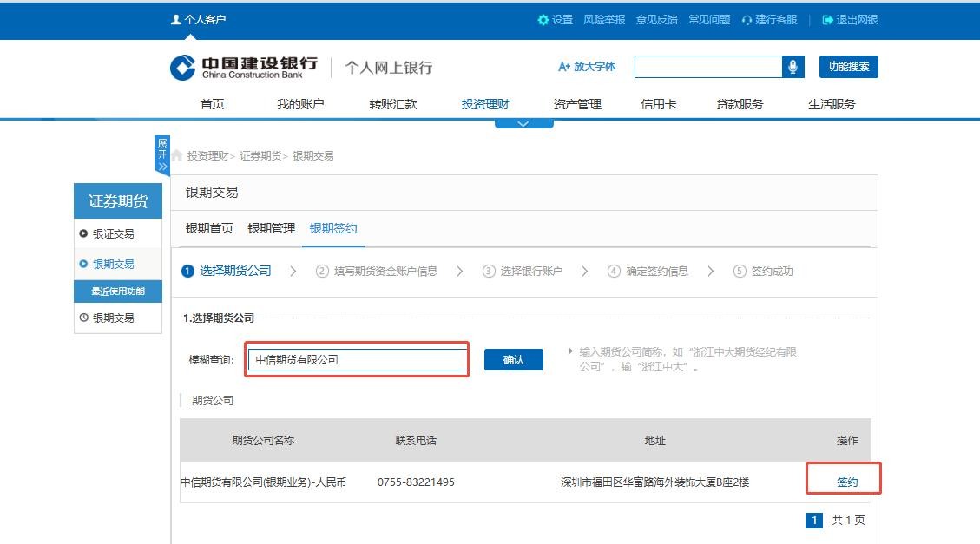Click the 银期交易 clock icon under 最近使用功能
Image resolution: width=980 pixels, height=544 pixels.
[x=83, y=318]
